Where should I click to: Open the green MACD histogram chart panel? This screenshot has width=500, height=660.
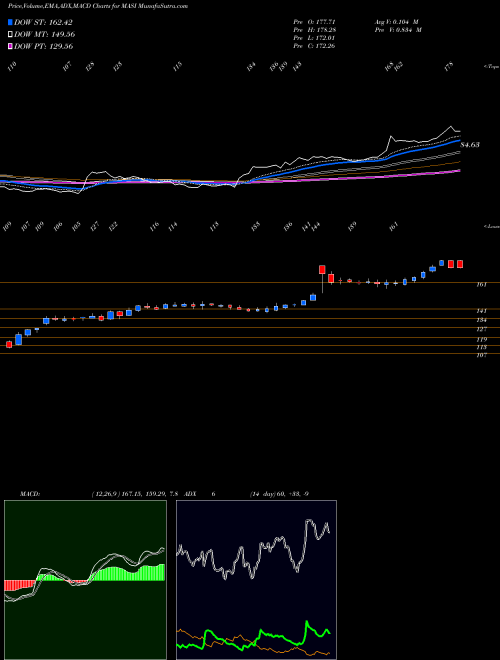pos(85,580)
